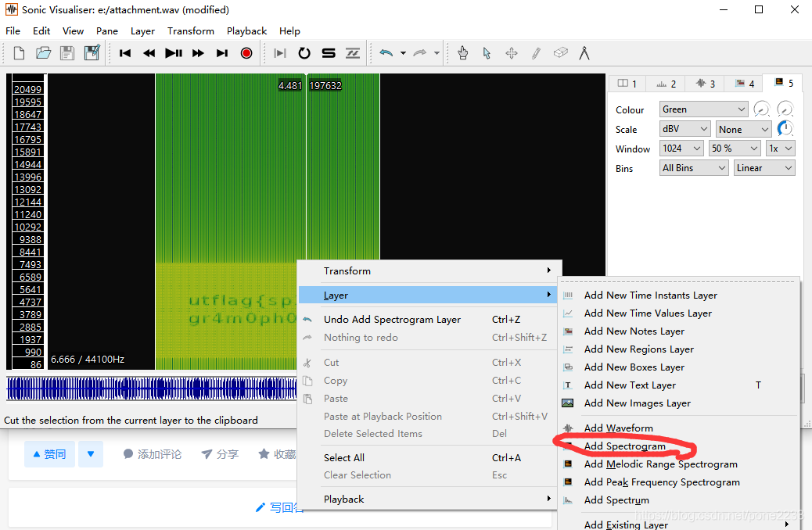Select the Measure compass tool
Screen dimensions: 812x530
(584, 53)
